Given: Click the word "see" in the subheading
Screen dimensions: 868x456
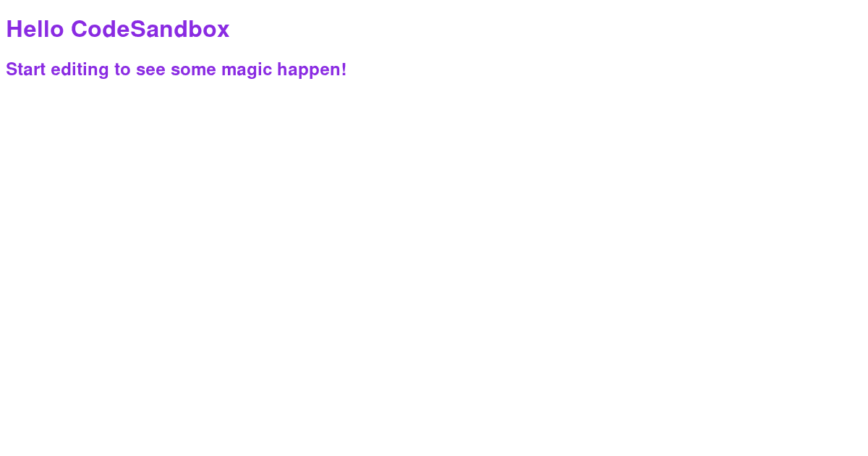Looking at the screenshot, I should coord(150,70).
